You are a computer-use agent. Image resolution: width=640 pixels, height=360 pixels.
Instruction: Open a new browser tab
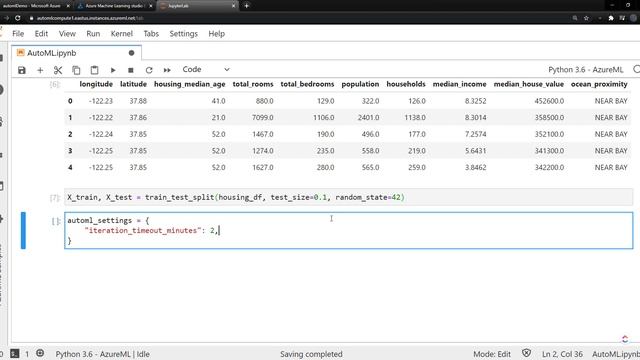pos(247,6)
